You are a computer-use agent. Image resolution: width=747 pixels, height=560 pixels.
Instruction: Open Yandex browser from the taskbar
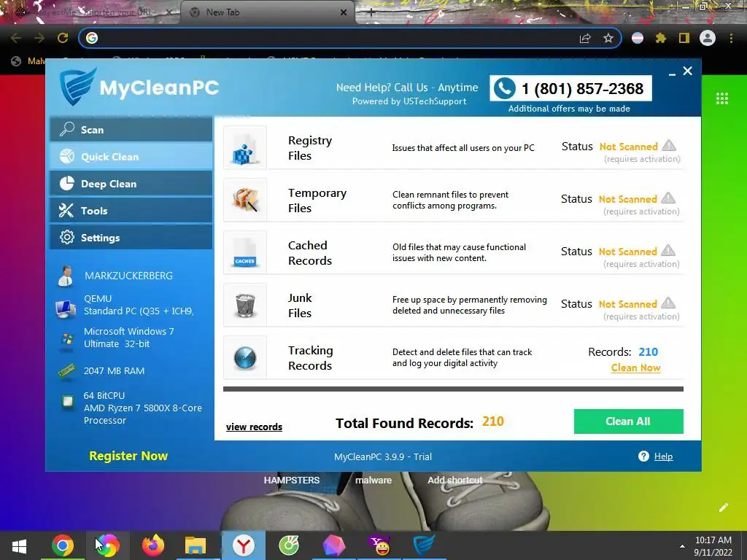click(244, 545)
